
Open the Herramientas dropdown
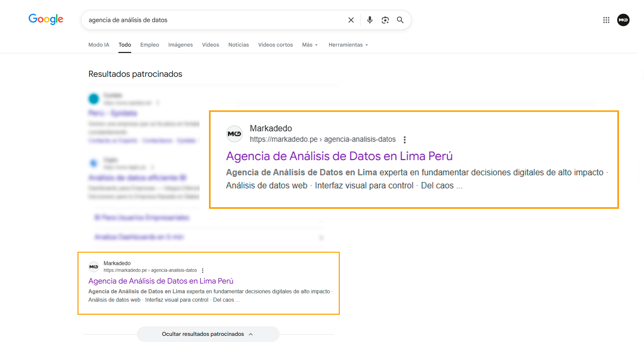point(348,45)
